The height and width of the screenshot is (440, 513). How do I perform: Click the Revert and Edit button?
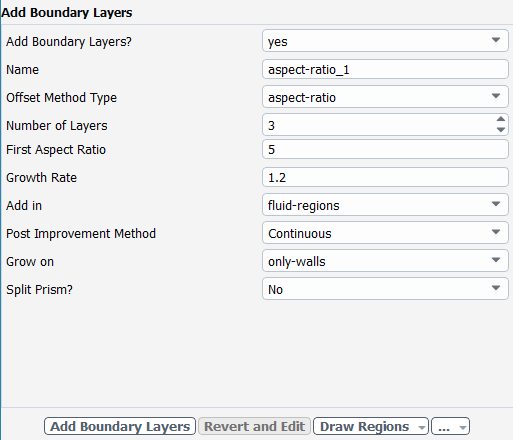pos(254,426)
